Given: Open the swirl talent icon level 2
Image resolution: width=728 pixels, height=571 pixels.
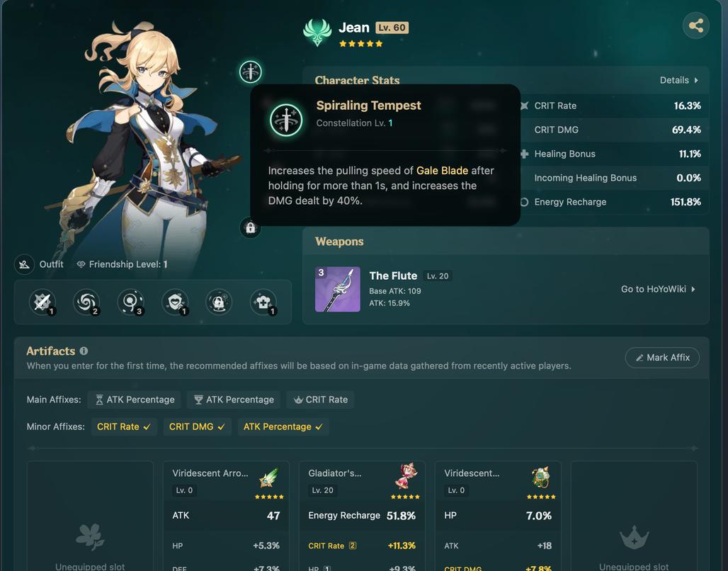Looking at the screenshot, I should 86,302.
